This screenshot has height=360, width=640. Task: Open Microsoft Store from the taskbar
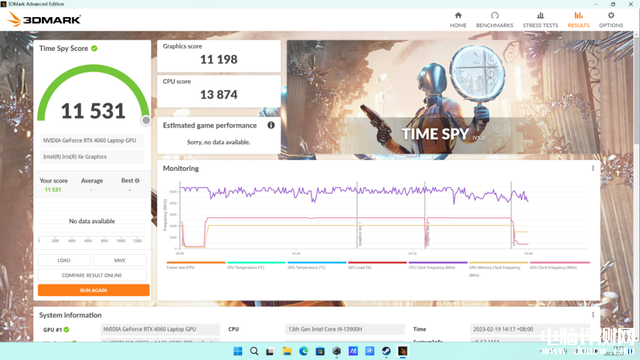(x=320, y=351)
